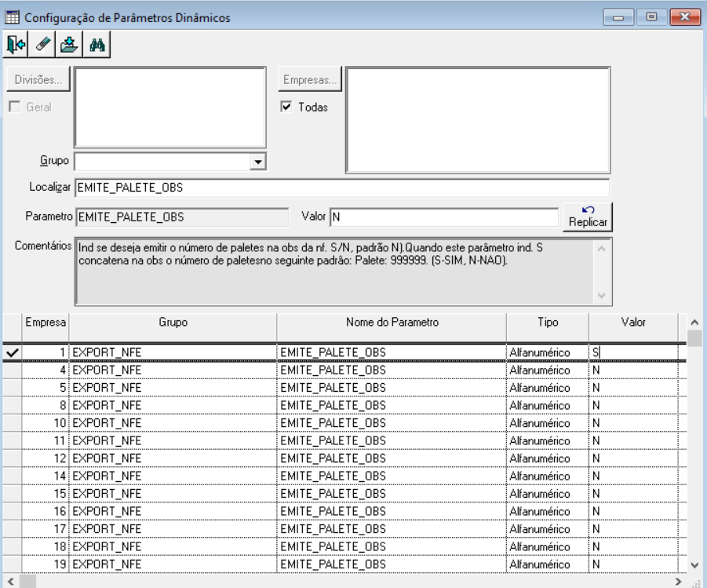
Task: Click the horizontal scroll right arrow
Action: (x=678, y=581)
